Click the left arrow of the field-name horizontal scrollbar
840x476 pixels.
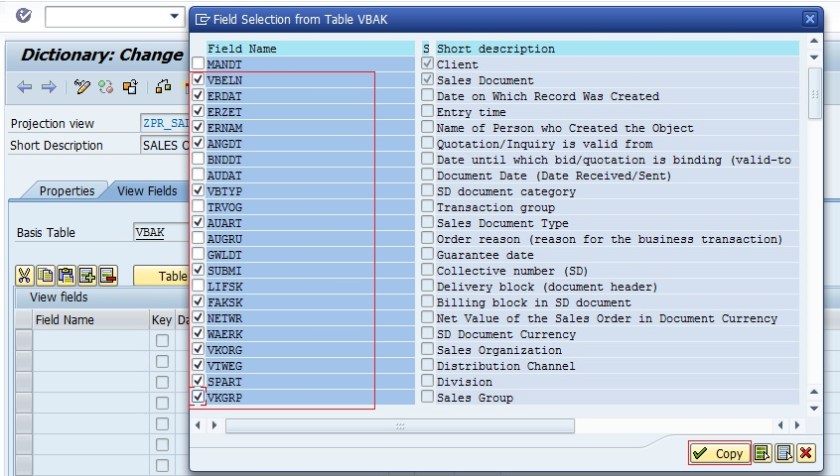click(198, 425)
